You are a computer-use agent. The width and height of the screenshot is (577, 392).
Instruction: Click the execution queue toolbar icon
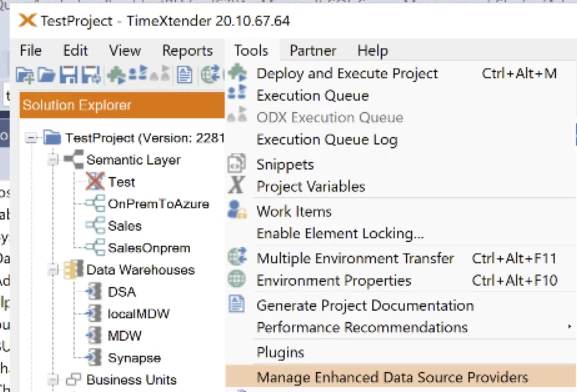click(x=138, y=74)
